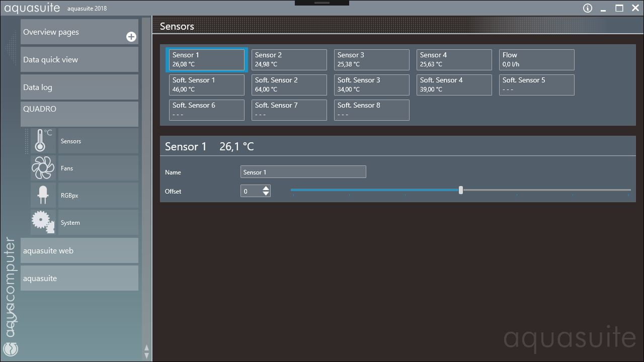644x362 pixels.
Task: Click the Offset slider thumb
Action: click(461, 190)
